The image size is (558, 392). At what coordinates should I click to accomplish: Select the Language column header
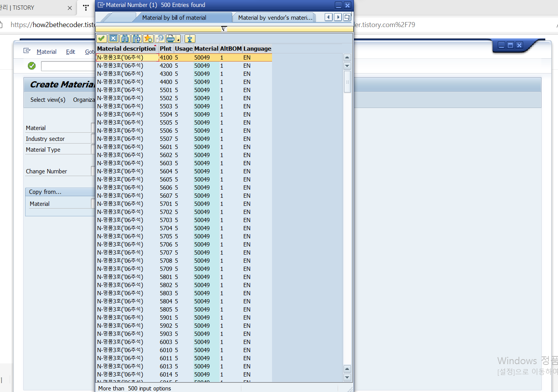pos(257,49)
